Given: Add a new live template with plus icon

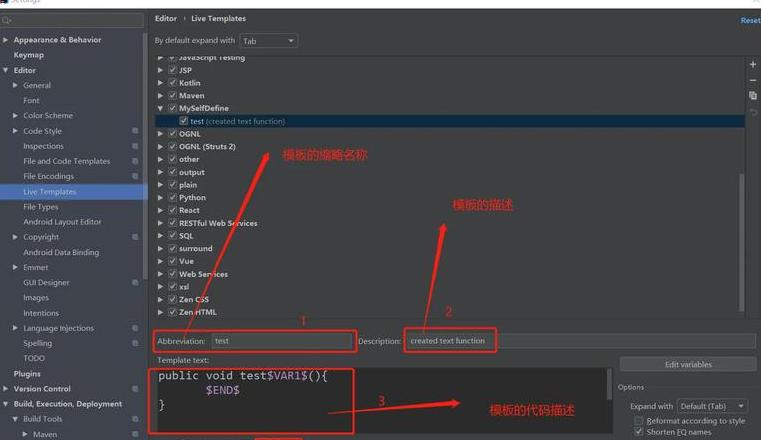Looking at the screenshot, I should click(x=753, y=64).
